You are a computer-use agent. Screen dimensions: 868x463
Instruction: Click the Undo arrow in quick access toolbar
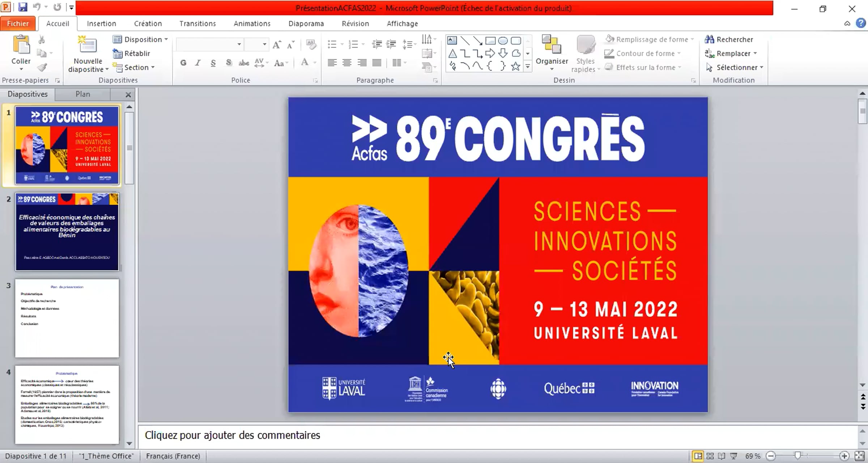coord(37,7)
